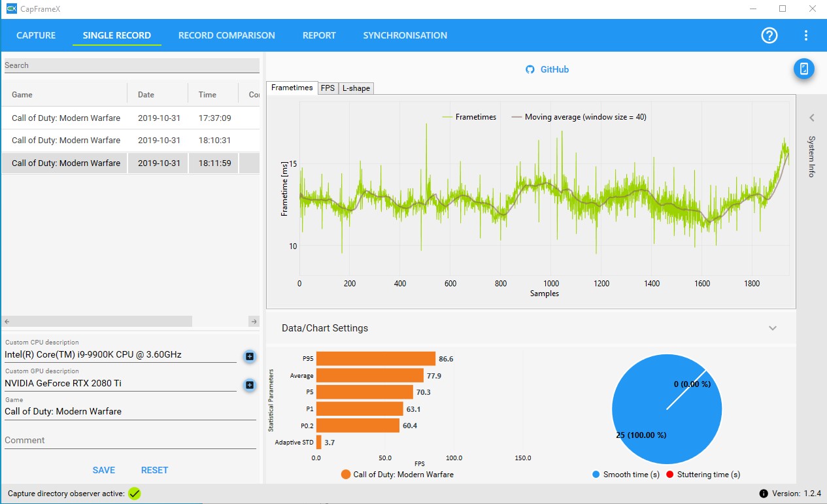Click the Adaptive STD bar
This screenshot has width=827, height=504.
319,443
